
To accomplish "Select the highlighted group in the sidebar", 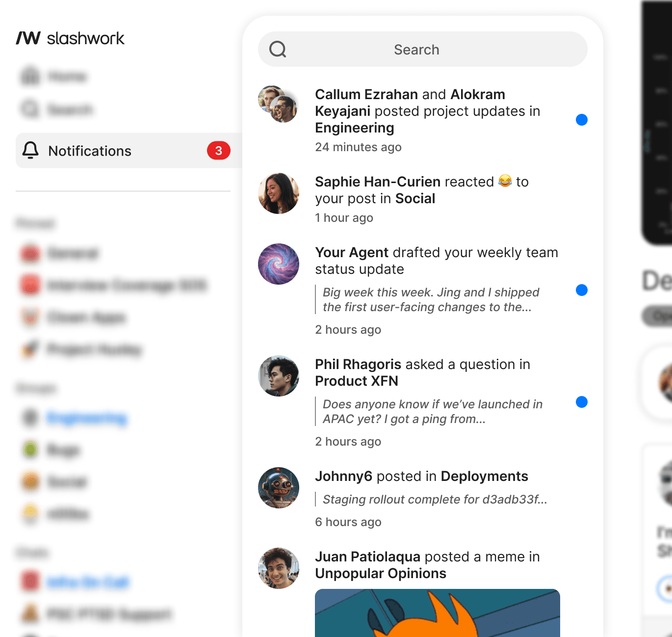I will (x=87, y=418).
